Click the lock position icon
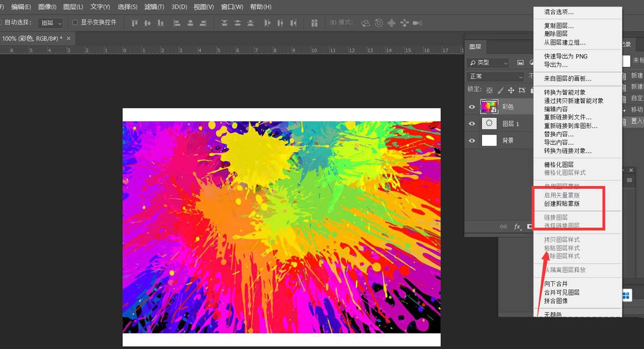The width and height of the screenshot is (644, 349). coord(511,90)
